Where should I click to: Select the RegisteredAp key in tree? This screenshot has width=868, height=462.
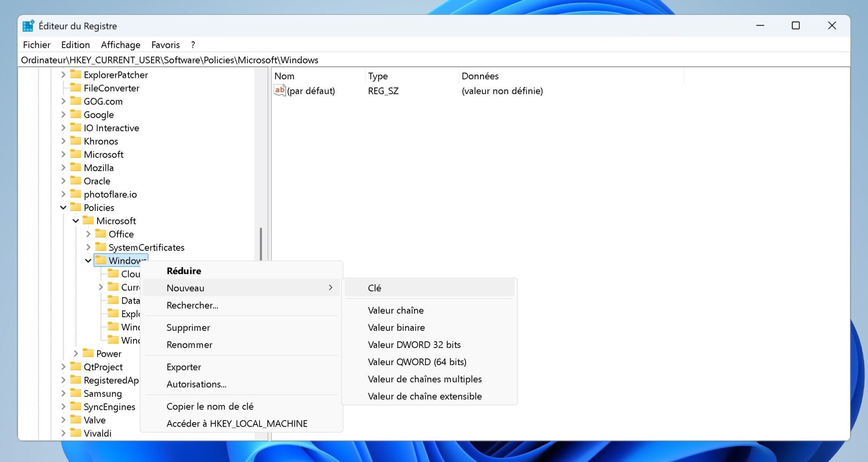[x=111, y=380]
